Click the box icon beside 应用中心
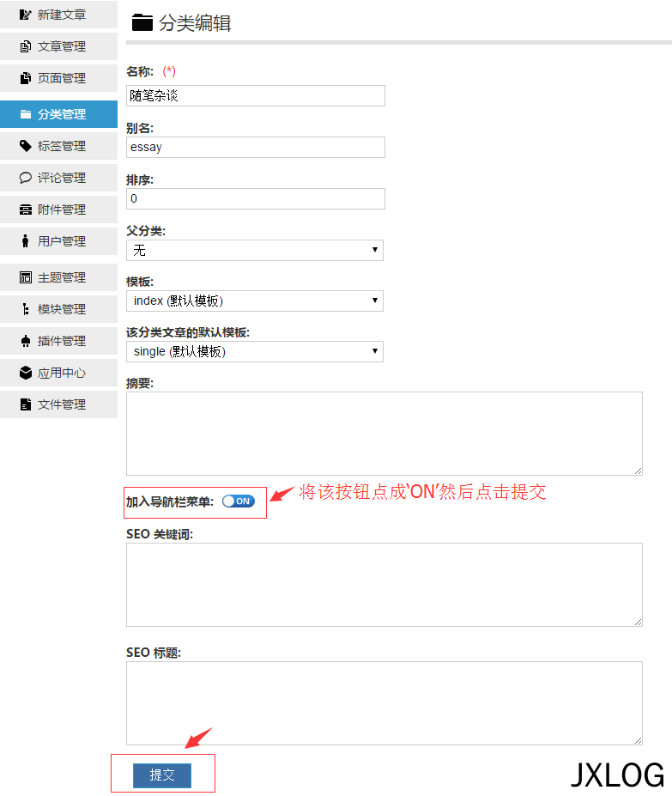Screen dimensions: 672x796 pos(26,374)
